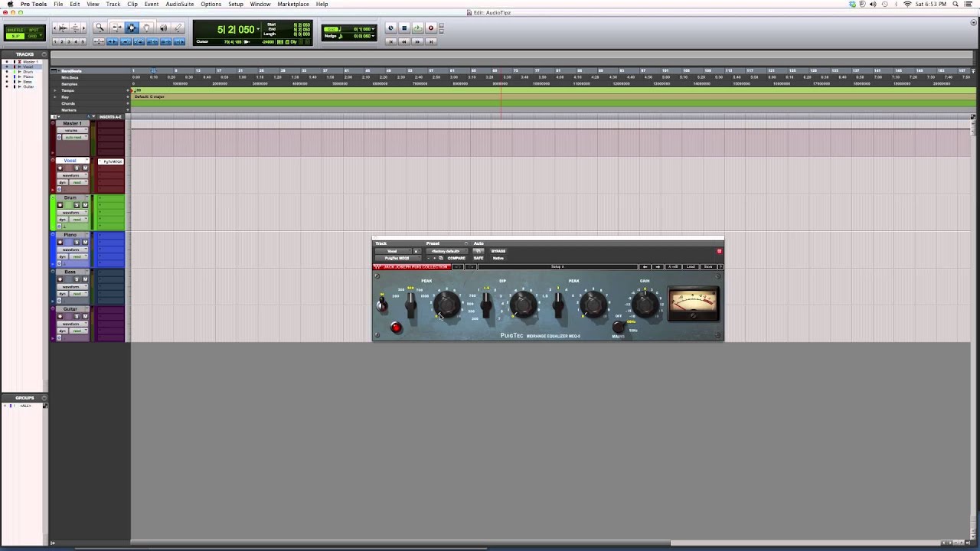The height and width of the screenshot is (551, 980).
Task: Select the Pencil tool
Action: pyautogui.click(x=178, y=28)
